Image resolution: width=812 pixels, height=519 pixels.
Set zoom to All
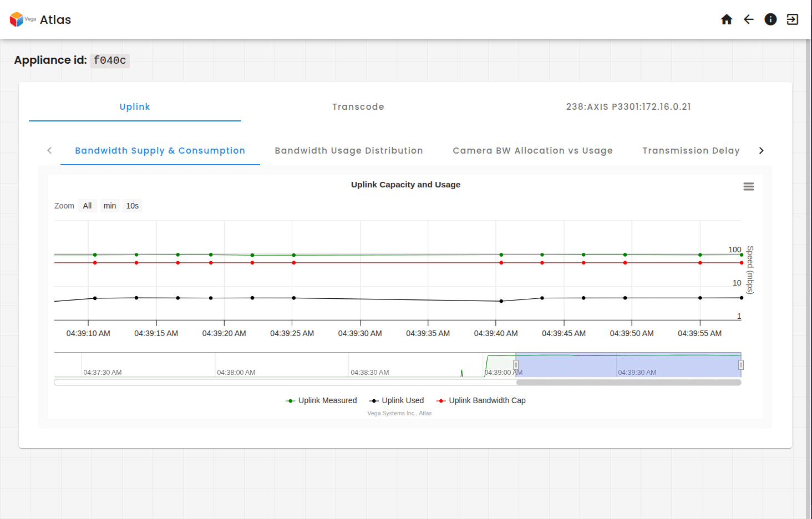(87, 206)
